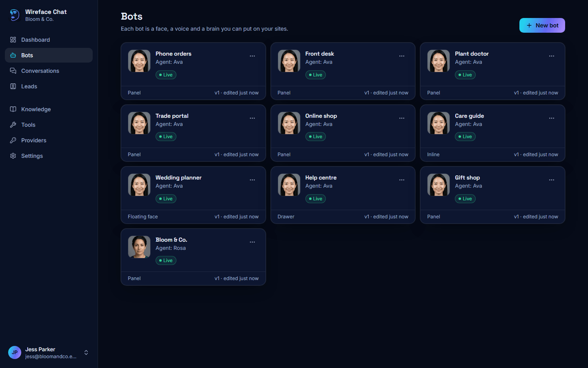The image size is (588, 368).
Task: Open the Phone orders bot options menu
Action: tap(252, 56)
